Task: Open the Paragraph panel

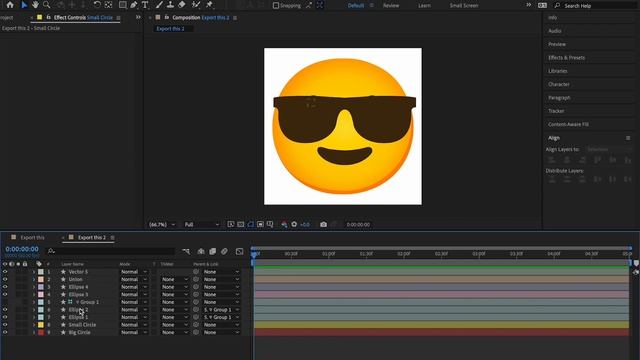Action: 559,98
